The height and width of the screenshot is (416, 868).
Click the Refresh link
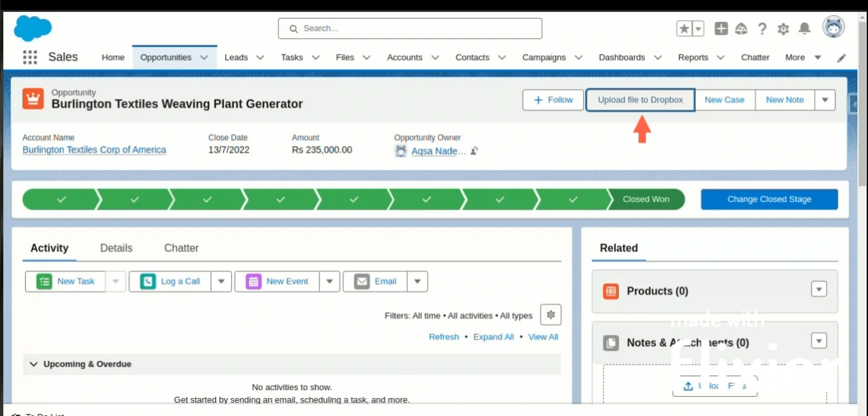[444, 337]
